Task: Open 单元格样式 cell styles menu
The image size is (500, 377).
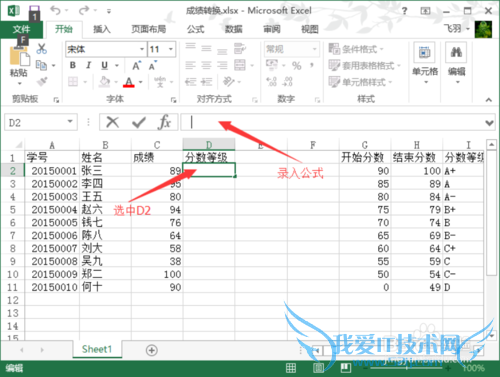Action: coord(360,82)
